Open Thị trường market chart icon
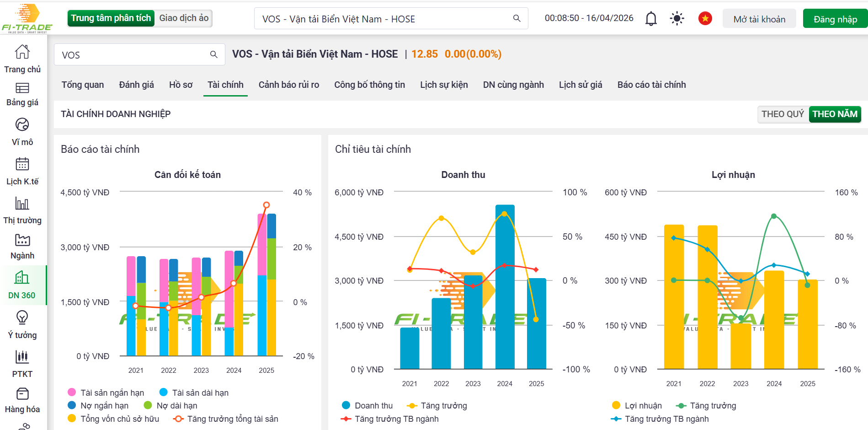 click(22, 204)
